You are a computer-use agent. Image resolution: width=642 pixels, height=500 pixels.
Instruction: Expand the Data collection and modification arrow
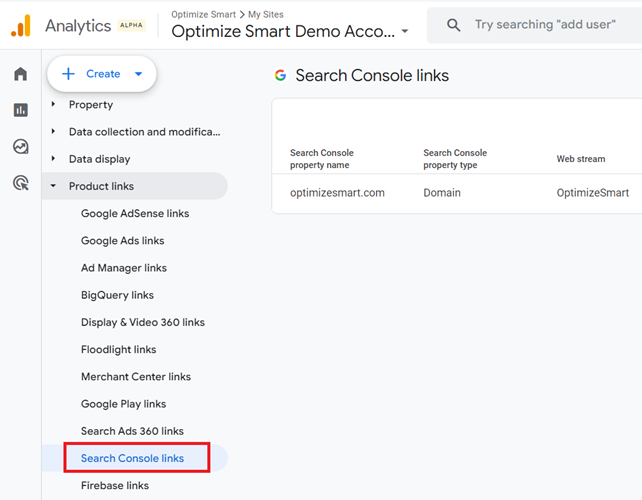[x=53, y=131]
